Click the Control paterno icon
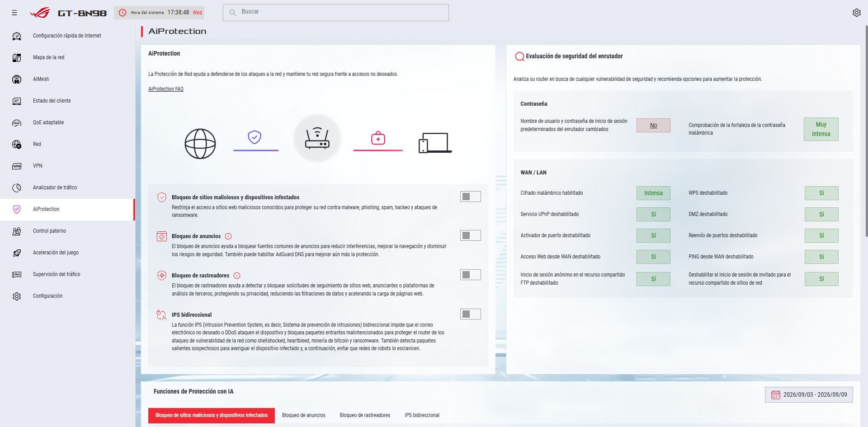868x427 pixels. pyautogui.click(x=17, y=231)
